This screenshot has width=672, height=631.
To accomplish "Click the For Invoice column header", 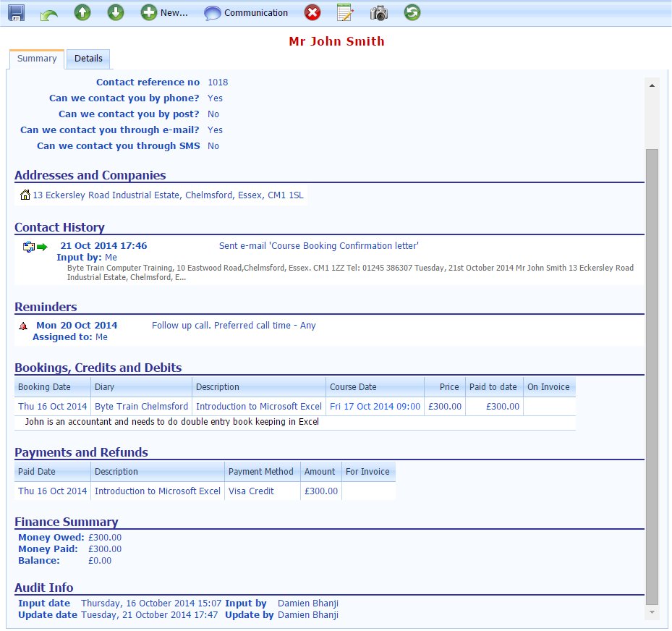I will pos(369,472).
